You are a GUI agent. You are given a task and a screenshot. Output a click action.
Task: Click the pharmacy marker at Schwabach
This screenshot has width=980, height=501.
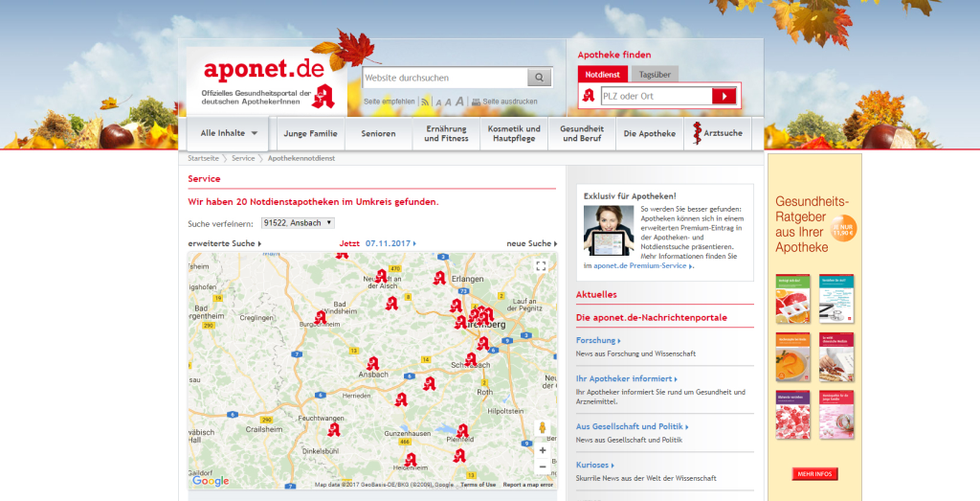click(471, 359)
